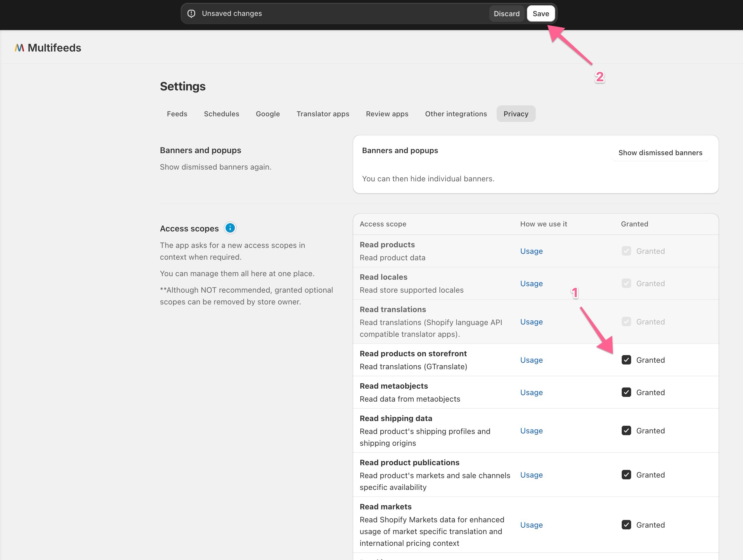
Task: Uncheck Read products on storefront granted checkbox
Action: 626,360
